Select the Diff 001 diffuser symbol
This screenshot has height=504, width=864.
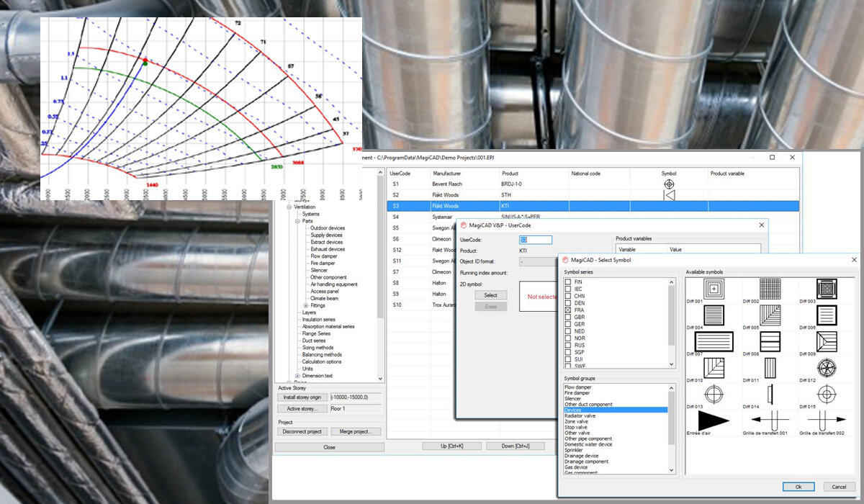(x=713, y=289)
